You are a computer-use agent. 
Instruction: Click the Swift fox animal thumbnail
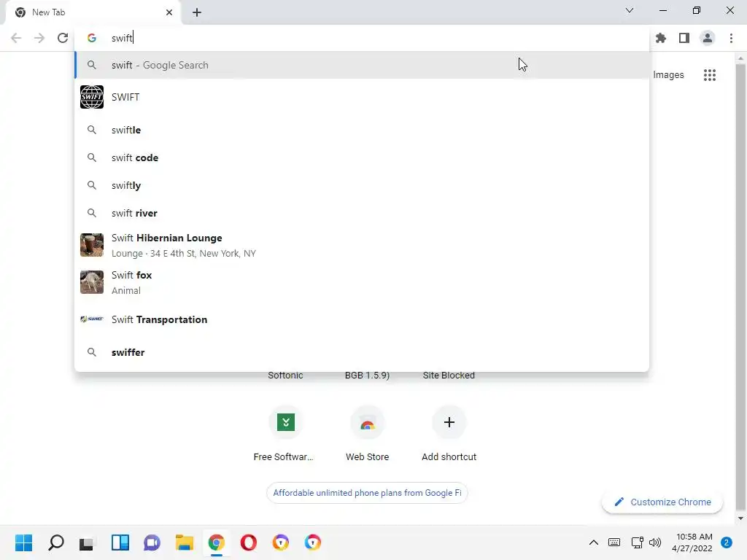(92, 282)
